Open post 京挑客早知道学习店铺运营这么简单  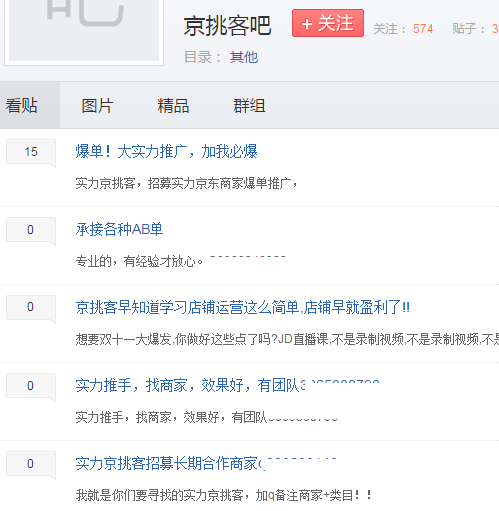coord(243,307)
